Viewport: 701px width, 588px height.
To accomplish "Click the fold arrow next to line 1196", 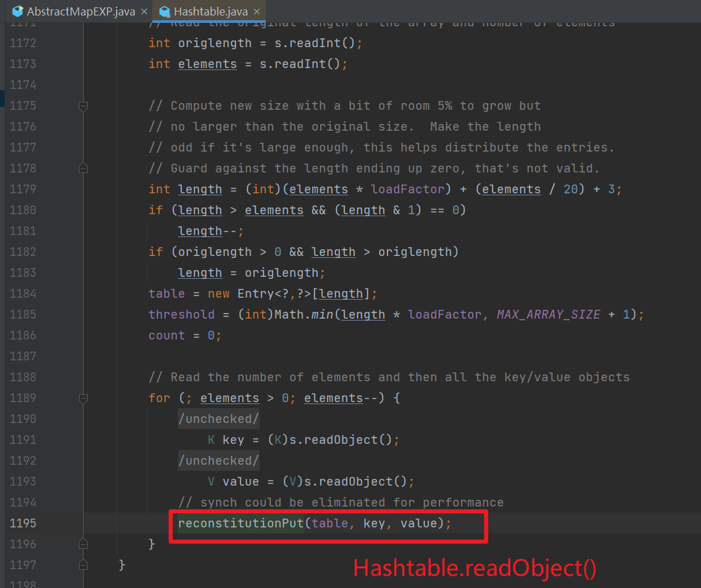I will pyautogui.click(x=83, y=544).
